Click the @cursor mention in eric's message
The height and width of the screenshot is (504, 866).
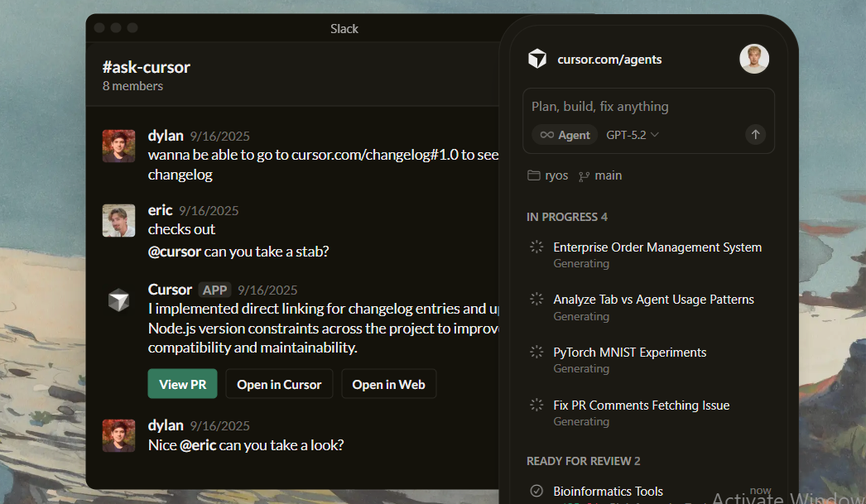(x=175, y=252)
